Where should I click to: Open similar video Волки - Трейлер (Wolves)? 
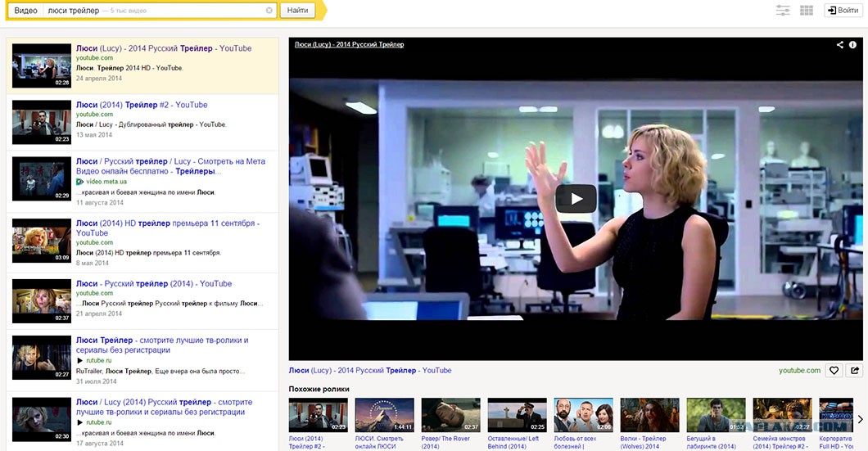coord(650,423)
